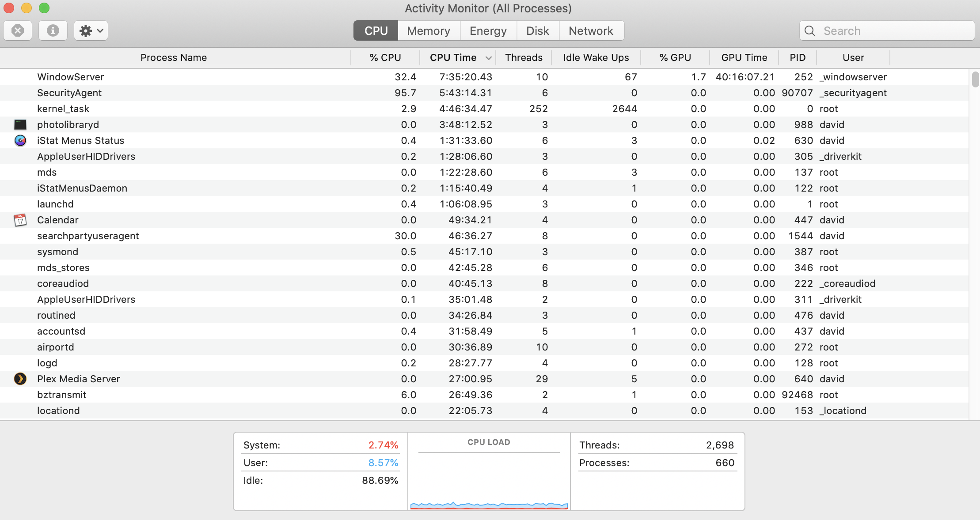Switch to the Memory tab
Screen dimensions: 980x520
[x=428, y=31]
